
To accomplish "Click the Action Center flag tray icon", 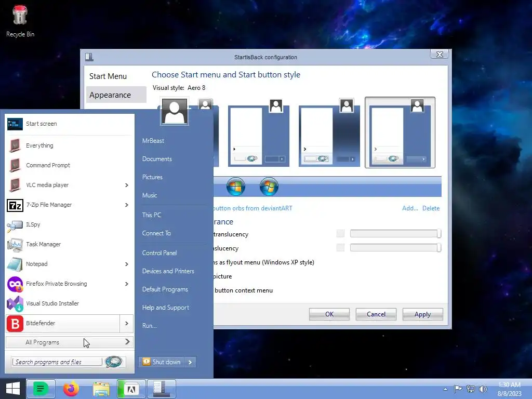I will click(x=458, y=389).
